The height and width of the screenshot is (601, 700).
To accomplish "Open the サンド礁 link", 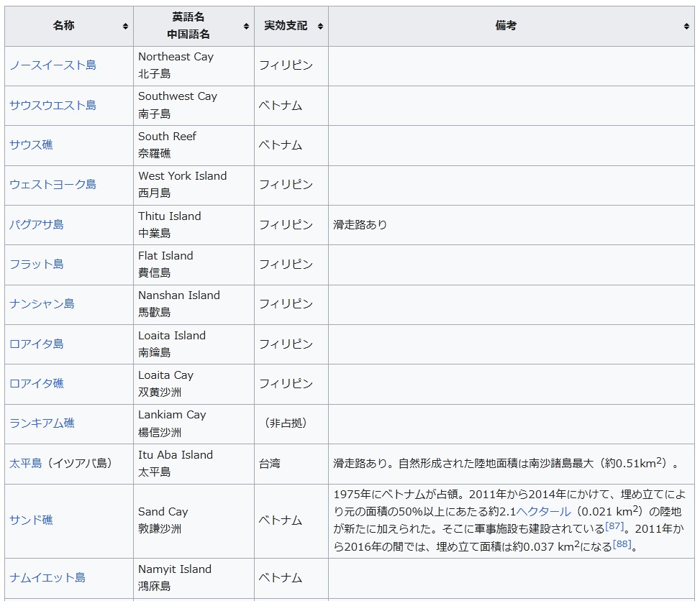I will (31, 520).
